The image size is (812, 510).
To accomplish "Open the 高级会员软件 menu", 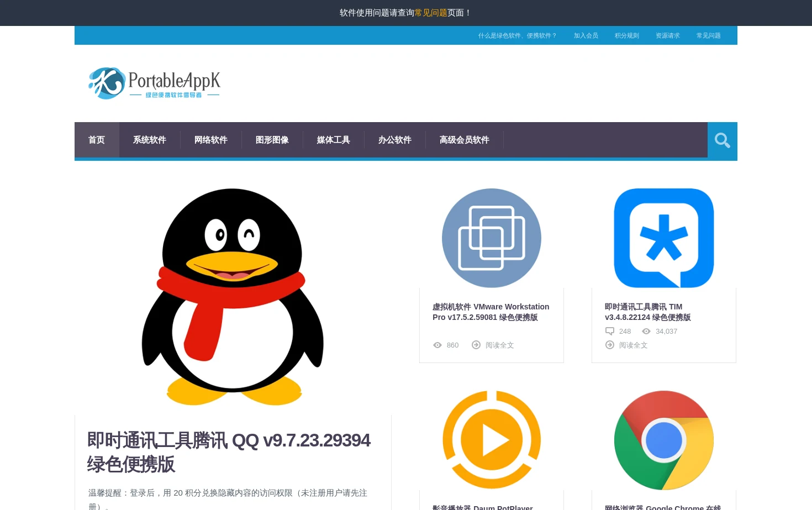I will (465, 140).
